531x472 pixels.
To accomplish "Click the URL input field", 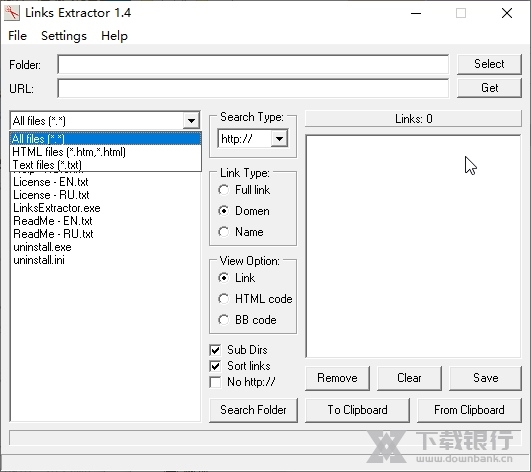I will click(253, 88).
